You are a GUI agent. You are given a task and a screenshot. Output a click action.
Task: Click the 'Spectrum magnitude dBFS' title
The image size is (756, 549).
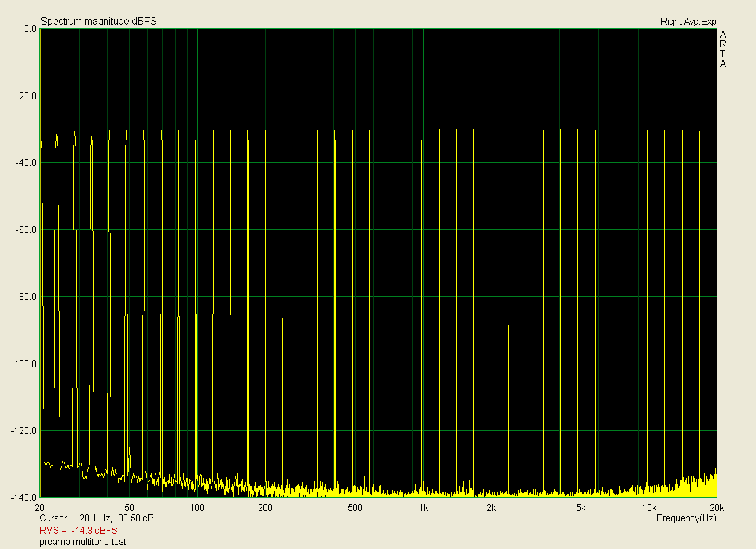[99, 22]
